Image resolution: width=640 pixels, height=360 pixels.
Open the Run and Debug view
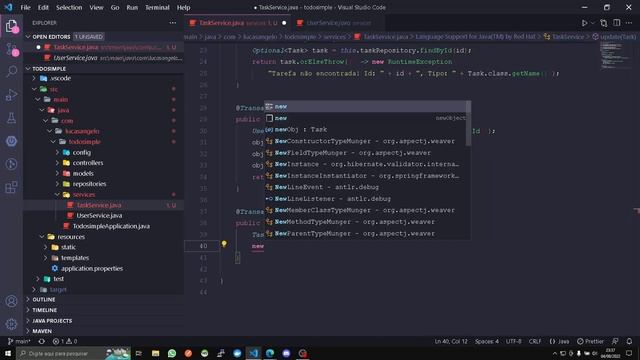tap(11, 95)
